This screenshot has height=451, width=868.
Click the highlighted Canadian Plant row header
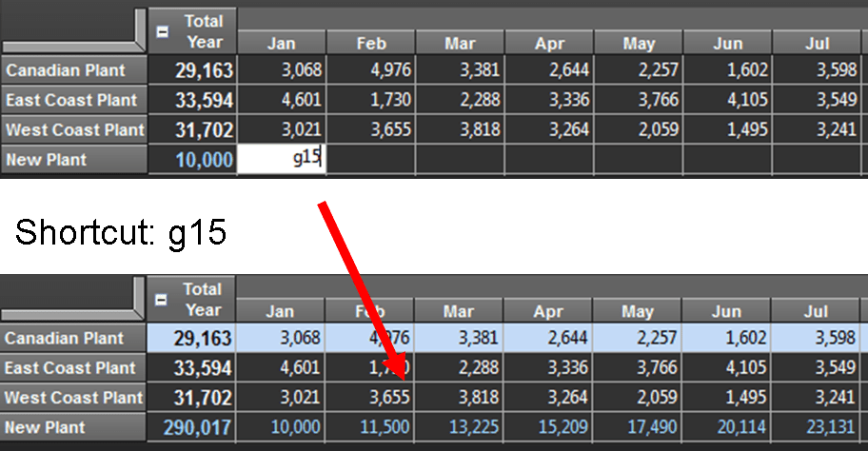(74, 338)
